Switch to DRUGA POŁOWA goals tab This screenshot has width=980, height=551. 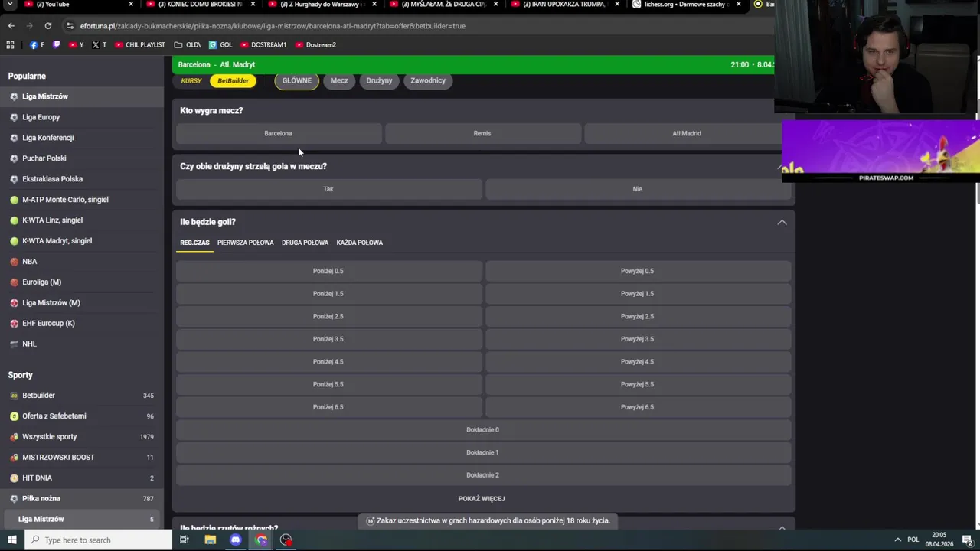pyautogui.click(x=305, y=243)
